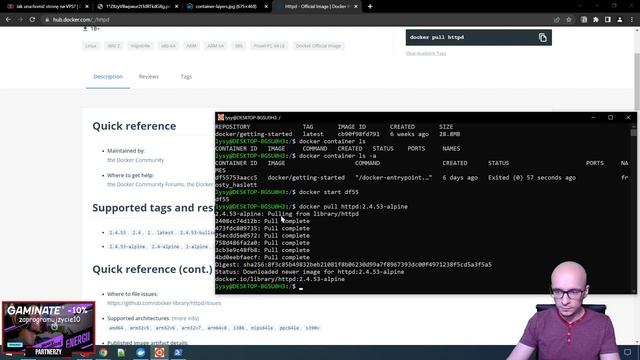Image resolution: width=640 pixels, height=360 pixels.
Task: Share this page from address bar
Action: pyautogui.click(x=557, y=20)
